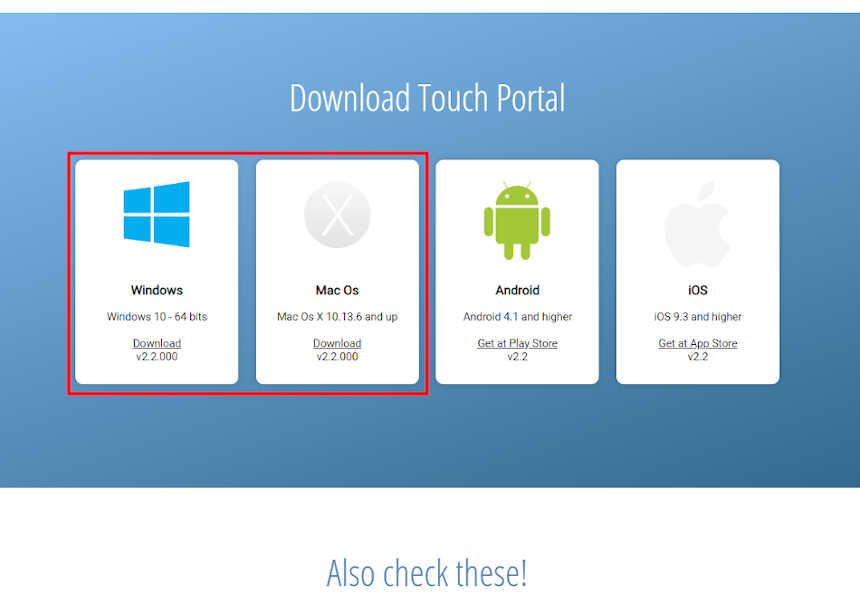Click the 'Also check these!' heading
Viewport: 860px width, 604px height.
(x=427, y=573)
